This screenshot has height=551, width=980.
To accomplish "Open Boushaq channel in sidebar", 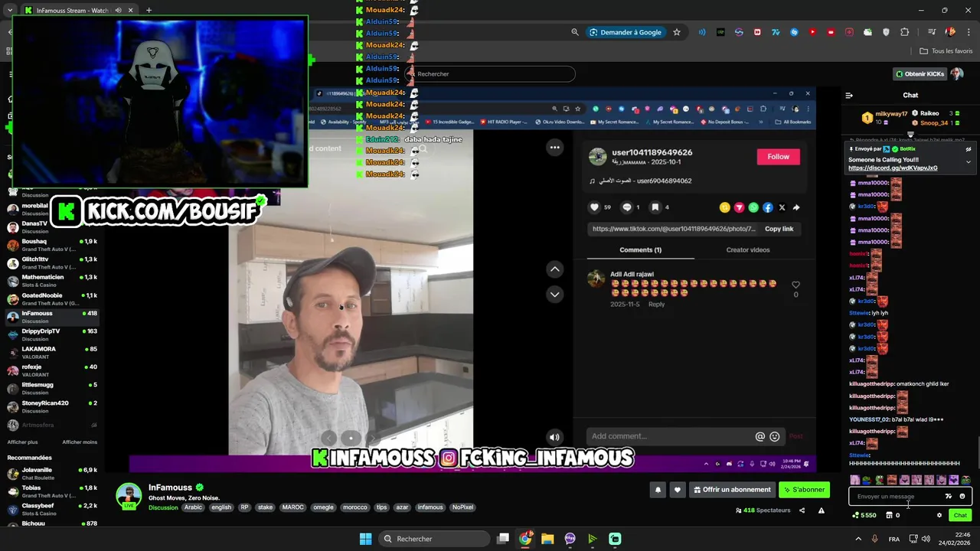I will [x=52, y=245].
